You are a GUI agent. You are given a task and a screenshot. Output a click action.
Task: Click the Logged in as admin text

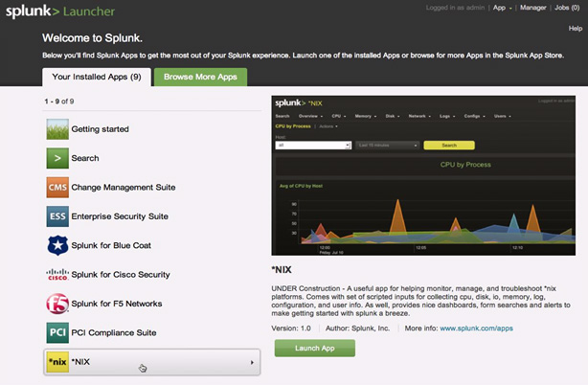click(455, 8)
